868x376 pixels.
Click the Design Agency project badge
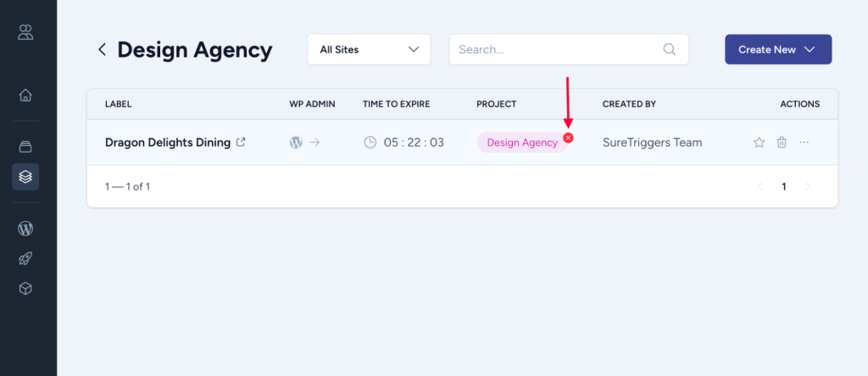(521, 142)
